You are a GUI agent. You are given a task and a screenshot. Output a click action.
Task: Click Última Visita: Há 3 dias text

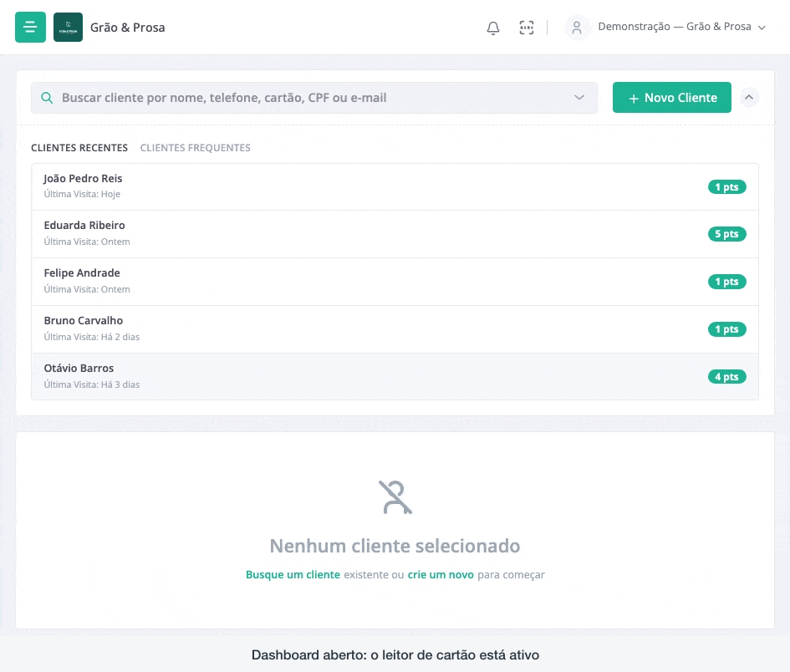click(92, 384)
